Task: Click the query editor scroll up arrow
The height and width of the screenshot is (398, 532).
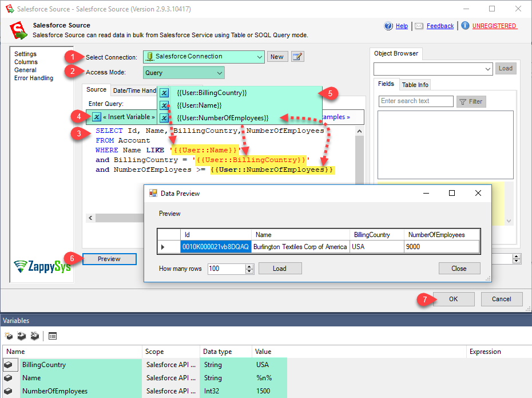Action: 360,131
